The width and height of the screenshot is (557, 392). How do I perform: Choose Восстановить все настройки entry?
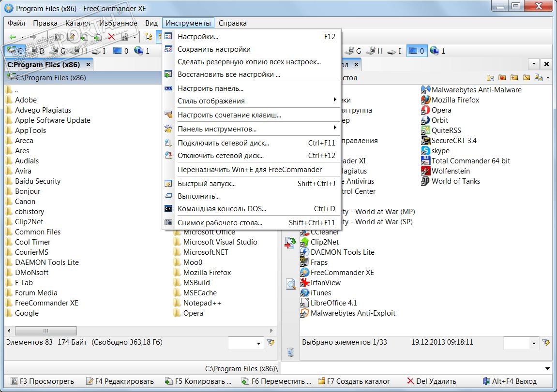(252, 74)
